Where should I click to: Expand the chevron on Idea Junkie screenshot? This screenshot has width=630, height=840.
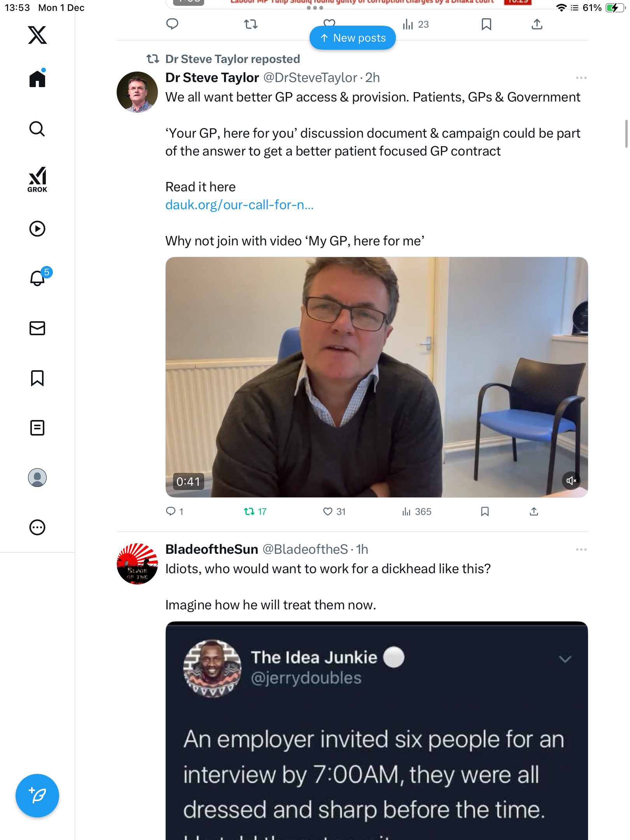[x=565, y=659]
